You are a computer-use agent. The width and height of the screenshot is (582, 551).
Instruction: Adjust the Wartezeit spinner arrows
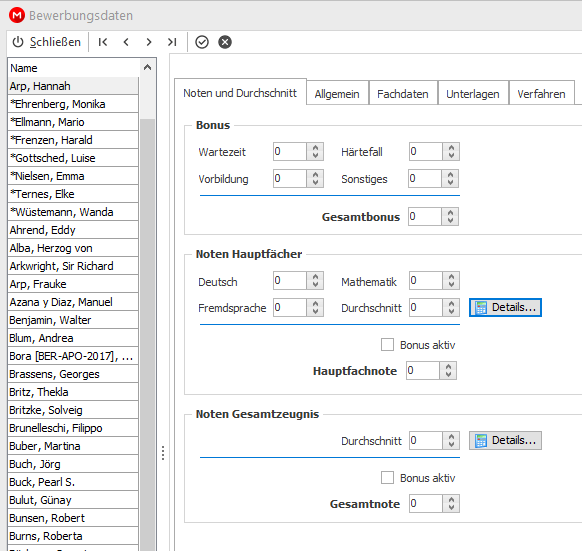[315, 151]
